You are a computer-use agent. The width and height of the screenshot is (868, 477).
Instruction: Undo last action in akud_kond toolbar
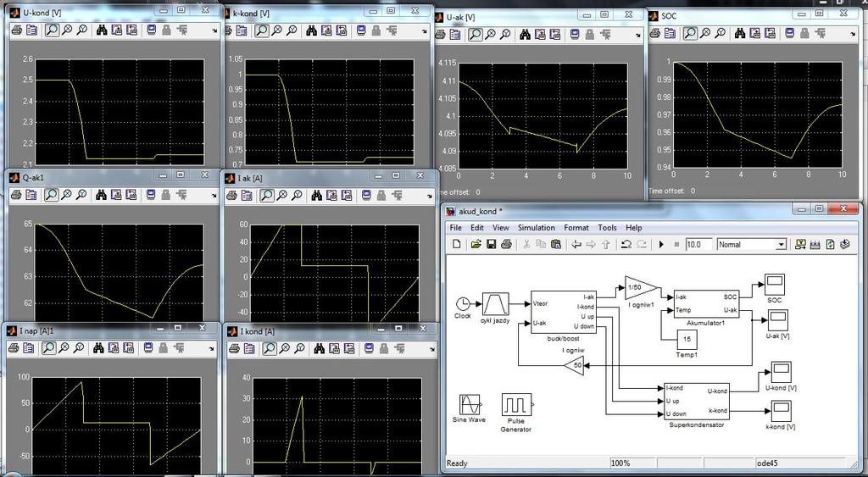point(626,244)
